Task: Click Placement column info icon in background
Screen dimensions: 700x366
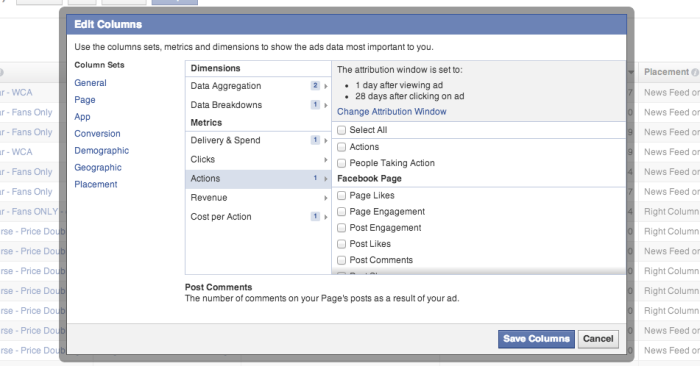Action: (695, 72)
